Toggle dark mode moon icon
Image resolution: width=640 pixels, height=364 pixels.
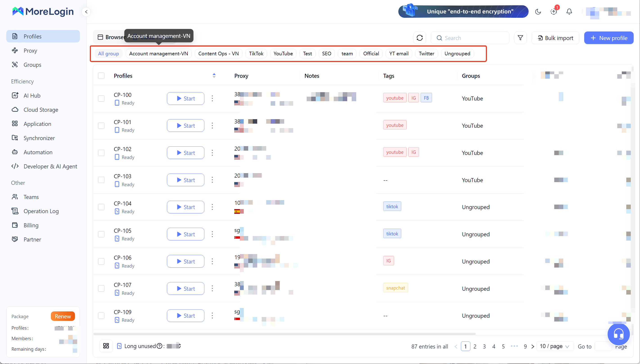pos(538,11)
